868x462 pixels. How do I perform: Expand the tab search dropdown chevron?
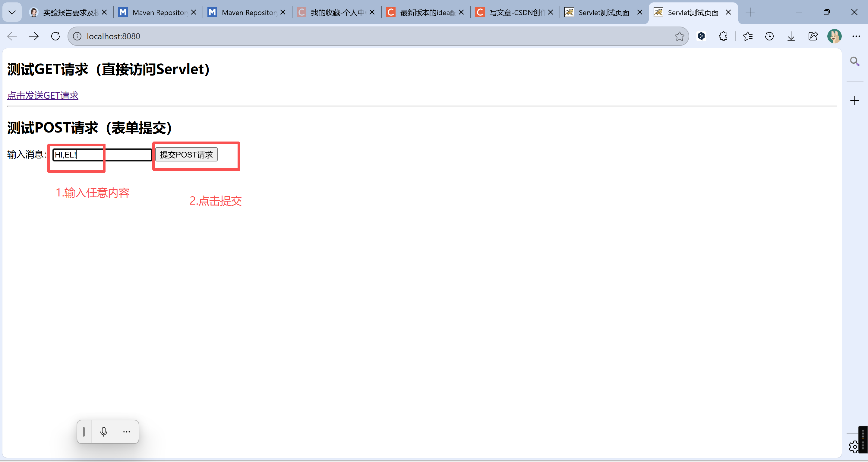tap(12, 12)
